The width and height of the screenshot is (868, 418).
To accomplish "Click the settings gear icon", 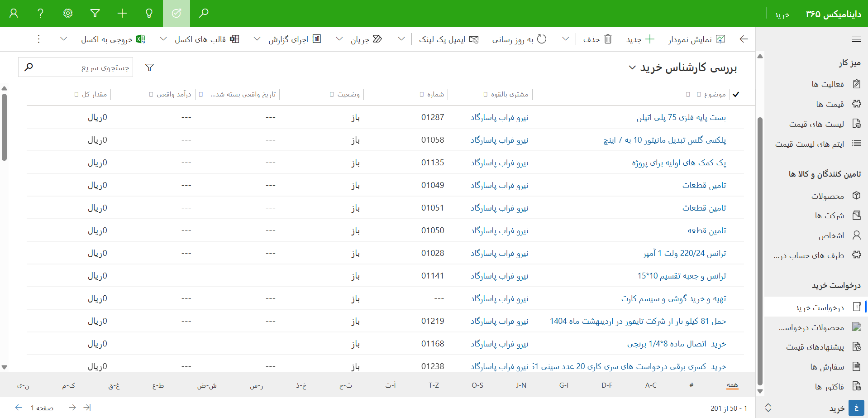I will [68, 13].
